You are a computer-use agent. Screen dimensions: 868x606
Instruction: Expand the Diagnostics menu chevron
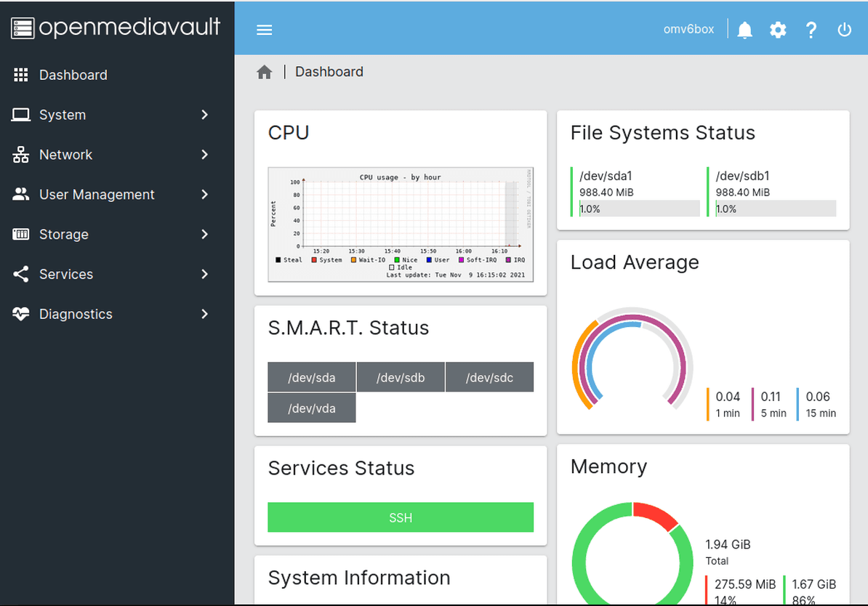point(205,314)
